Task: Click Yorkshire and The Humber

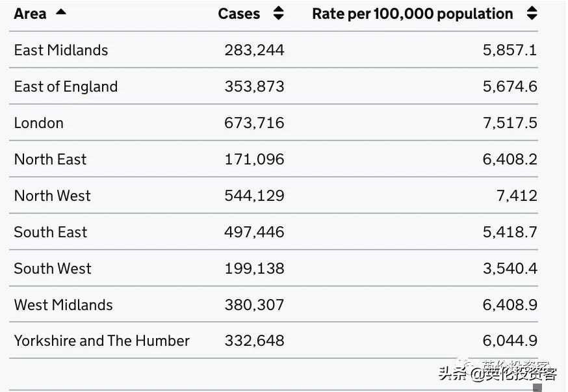Action: click(102, 341)
